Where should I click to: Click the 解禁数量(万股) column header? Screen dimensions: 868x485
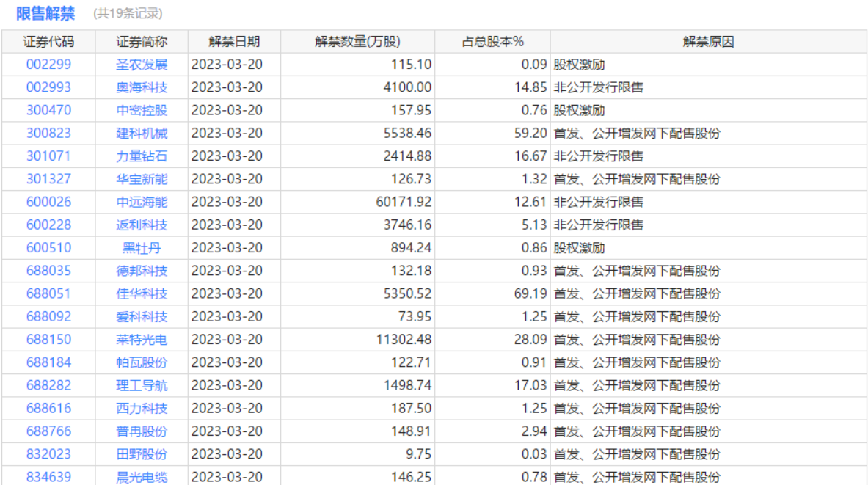[357, 42]
